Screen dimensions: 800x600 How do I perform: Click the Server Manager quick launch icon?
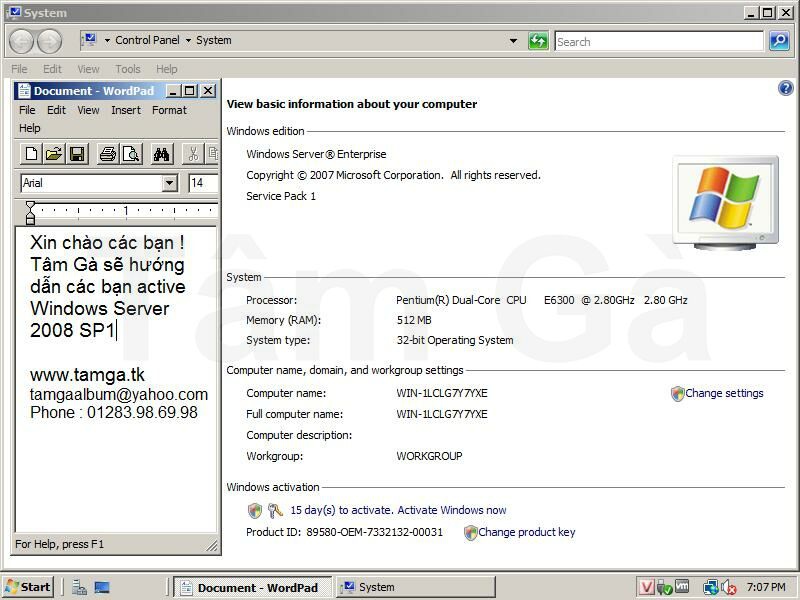pyautogui.click(x=79, y=587)
